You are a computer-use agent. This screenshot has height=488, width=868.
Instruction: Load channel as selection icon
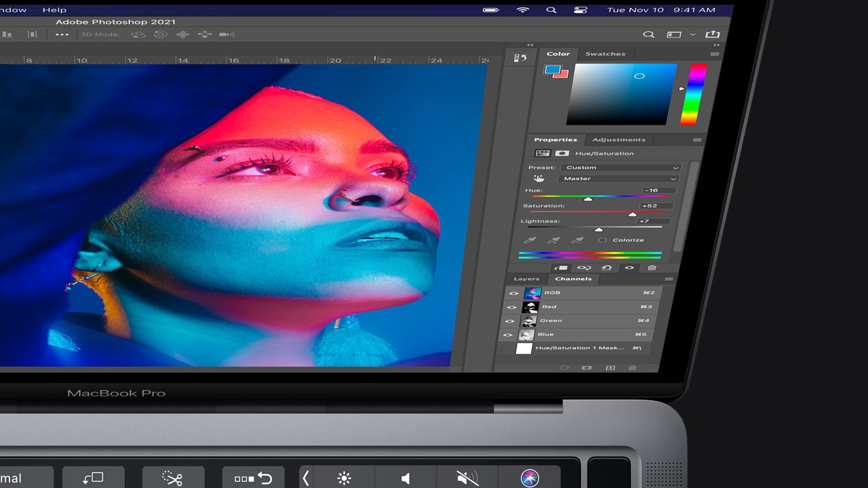click(x=564, y=368)
